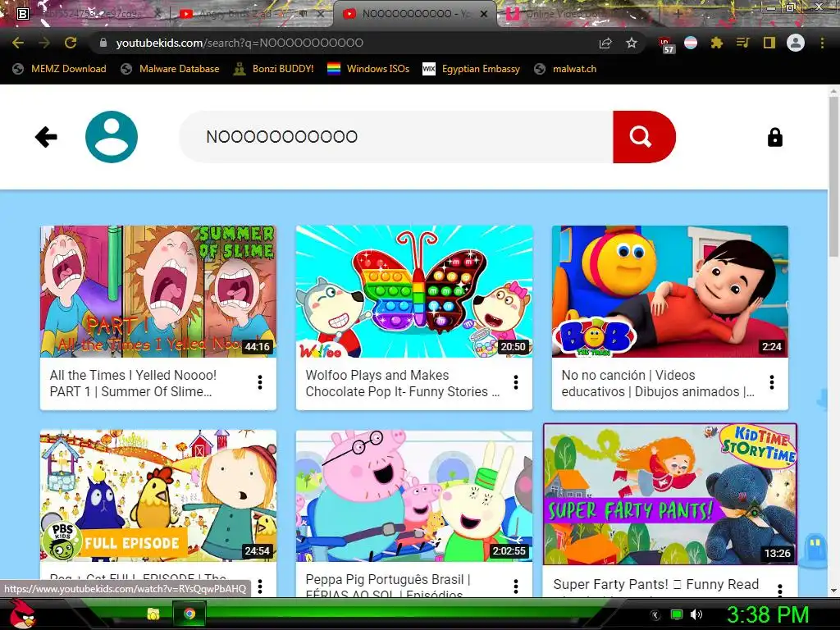This screenshot has width=840, height=630.
Task: Play the No no canción Bob video
Action: pos(670,291)
